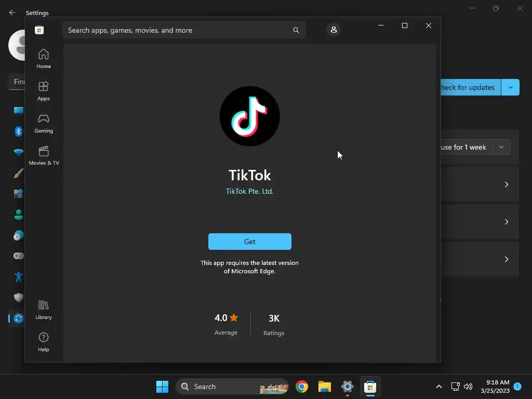Click the 3K Ratings count
The image size is (532, 399).
pyautogui.click(x=274, y=325)
